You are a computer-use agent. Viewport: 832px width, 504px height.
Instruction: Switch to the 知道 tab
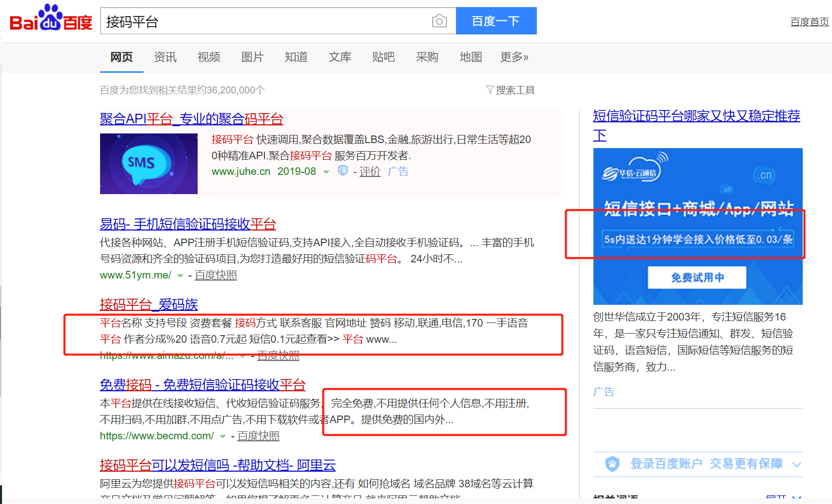pyautogui.click(x=296, y=57)
